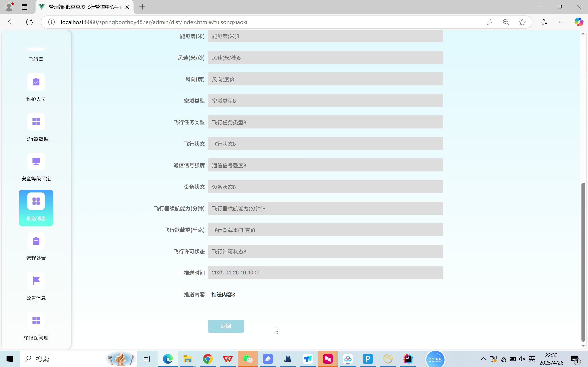Click the page vertical scrollbar thumb
This screenshot has width=588, height=367.
[x=583, y=262]
